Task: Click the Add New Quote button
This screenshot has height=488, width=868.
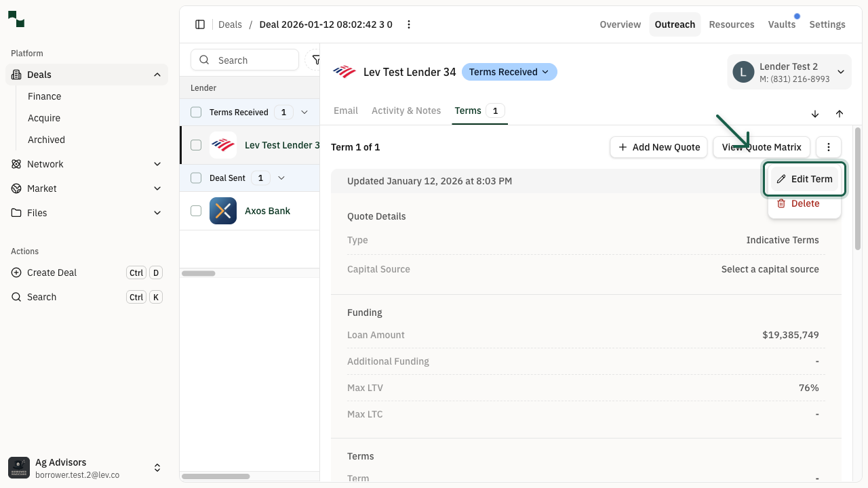Action: (659, 147)
